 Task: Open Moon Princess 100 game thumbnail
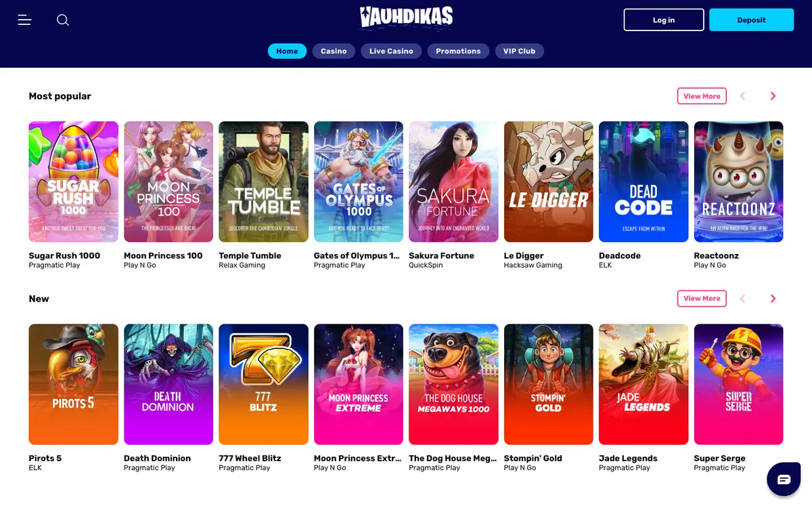168,182
